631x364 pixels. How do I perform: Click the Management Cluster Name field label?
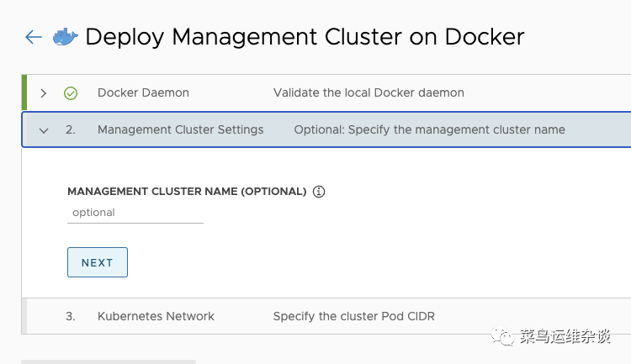[187, 192]
